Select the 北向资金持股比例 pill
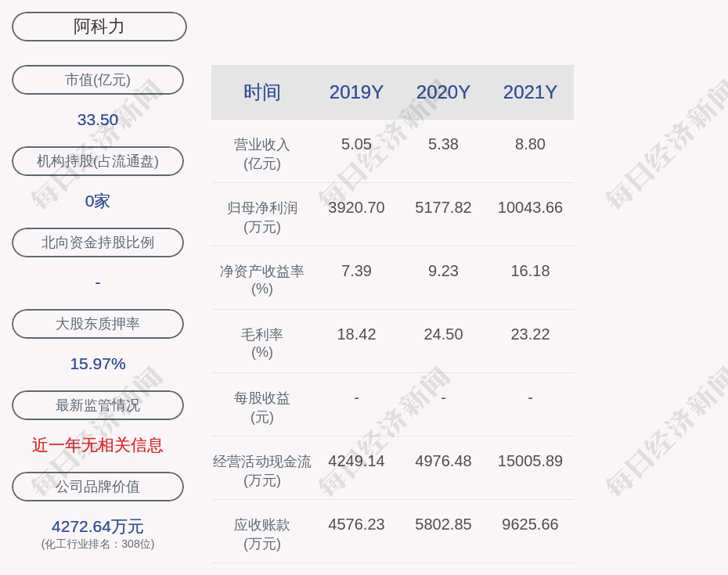728x575 pixels. 98,243
